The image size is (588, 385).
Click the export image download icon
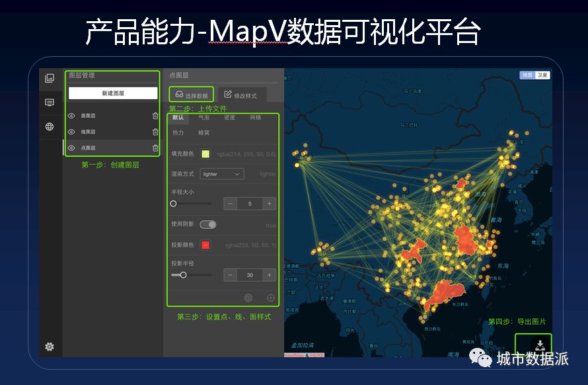point(540,345)
